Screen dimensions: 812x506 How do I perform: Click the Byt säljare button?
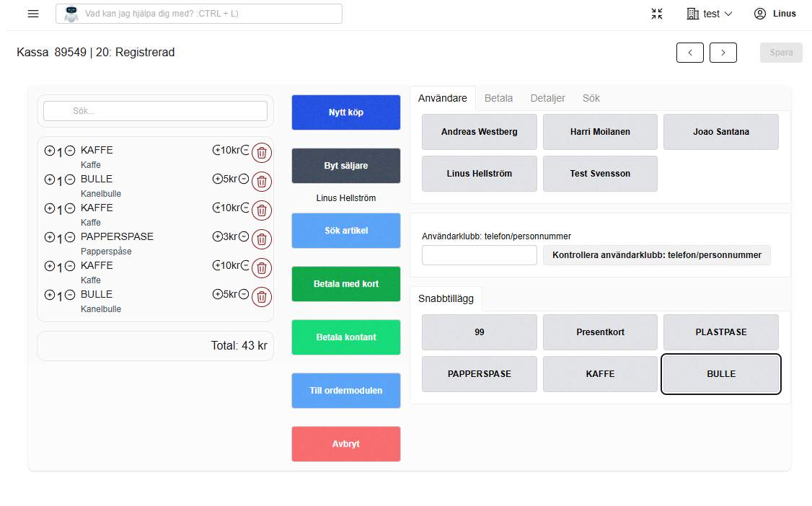pos(346,166)
